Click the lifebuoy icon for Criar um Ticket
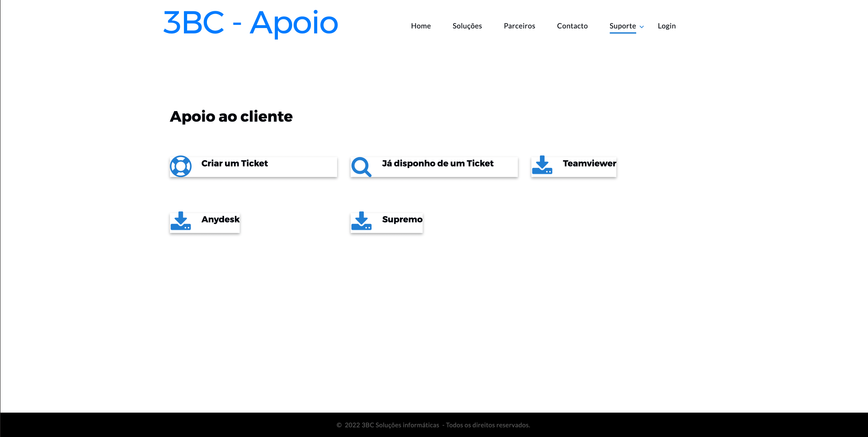Image resolution: width=868 pixels, height=437 pixels. tap(181, 166)
